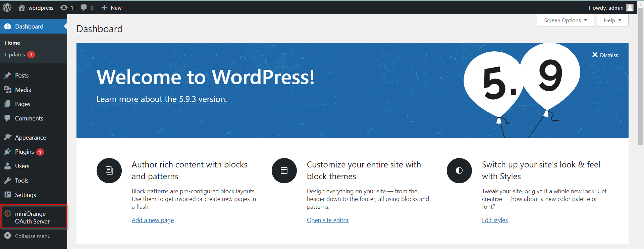Viewport: 644px width, 249px height.
Task: Click the Dashboard gauge icon
Action: coord(8,26)
